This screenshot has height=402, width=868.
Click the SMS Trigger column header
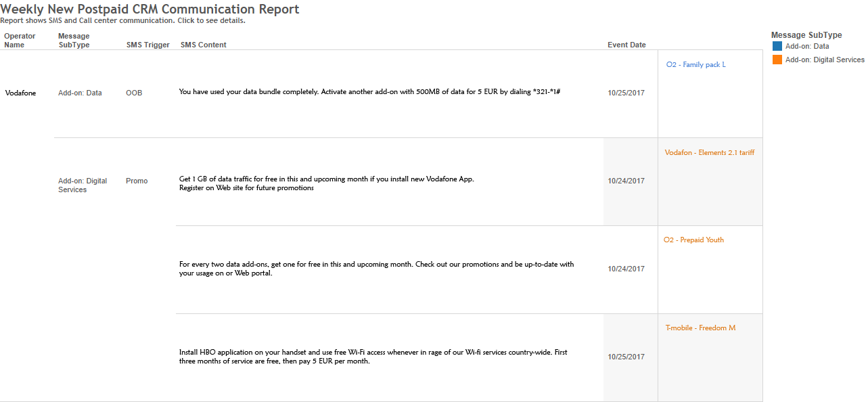[147, 45]
